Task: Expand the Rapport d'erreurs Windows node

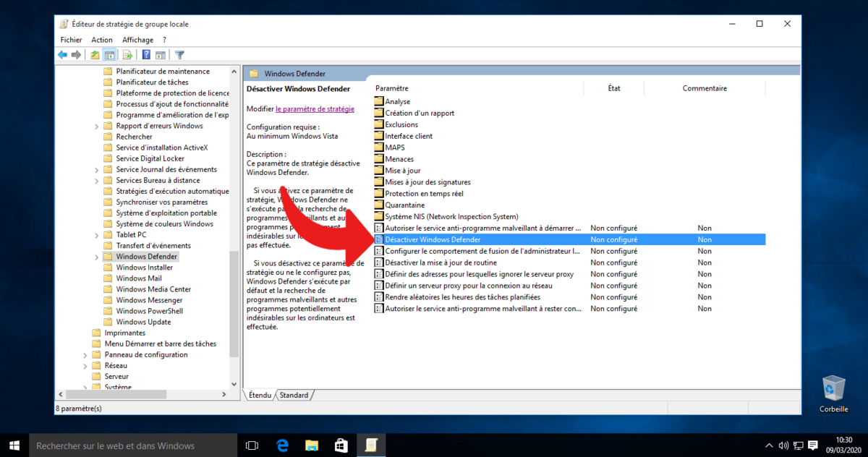Action: coord(97,126)
